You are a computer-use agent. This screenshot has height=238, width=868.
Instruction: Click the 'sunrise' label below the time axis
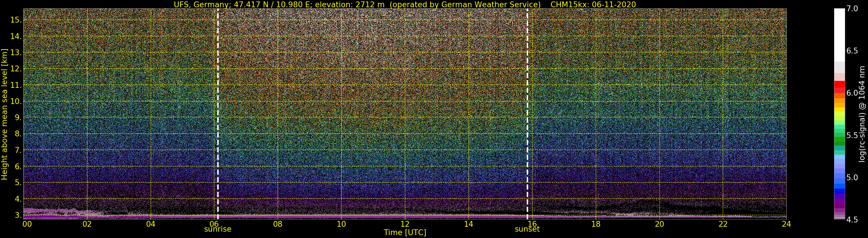click(x=218, y=229)
